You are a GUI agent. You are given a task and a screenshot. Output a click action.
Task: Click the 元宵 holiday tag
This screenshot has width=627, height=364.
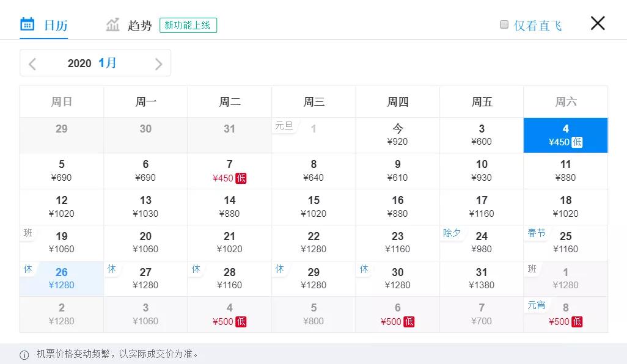click(x=537, y=305)
